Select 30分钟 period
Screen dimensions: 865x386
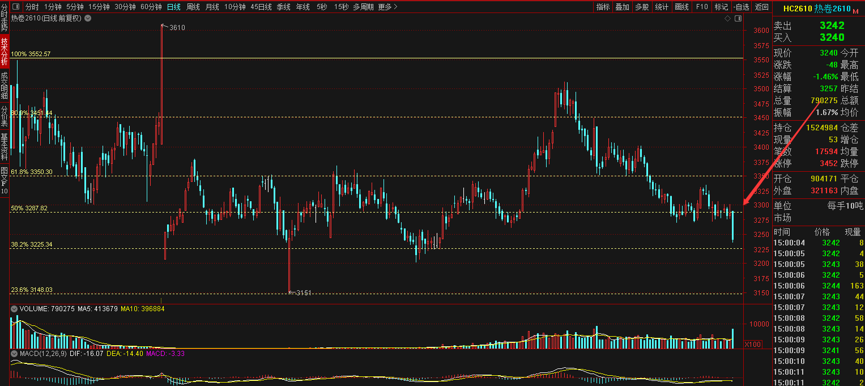coord(125,7)
